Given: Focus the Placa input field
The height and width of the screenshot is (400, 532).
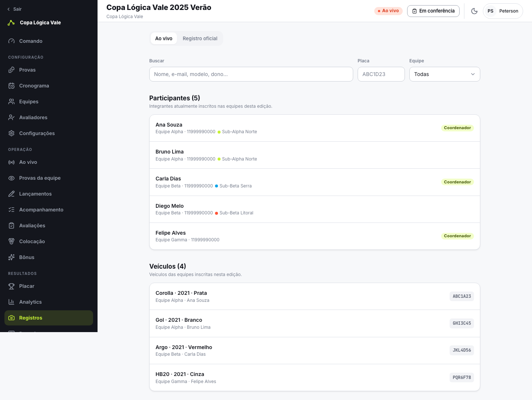Looking at the screenshot, I should click(x=381, y=74).
